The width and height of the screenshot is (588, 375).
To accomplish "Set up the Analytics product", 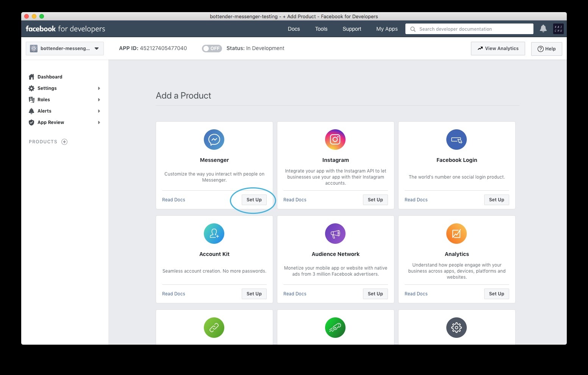I will click(497, 294).
